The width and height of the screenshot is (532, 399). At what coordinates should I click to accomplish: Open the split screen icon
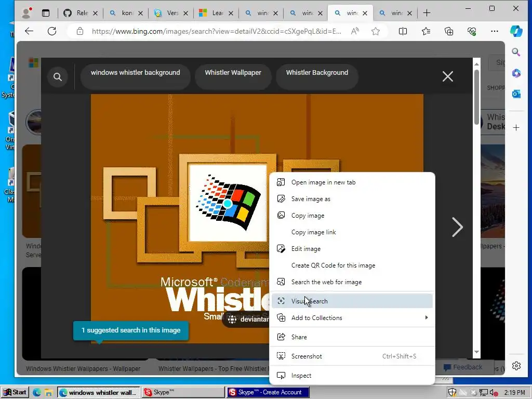pyautogui.click(x=403, y=31)
